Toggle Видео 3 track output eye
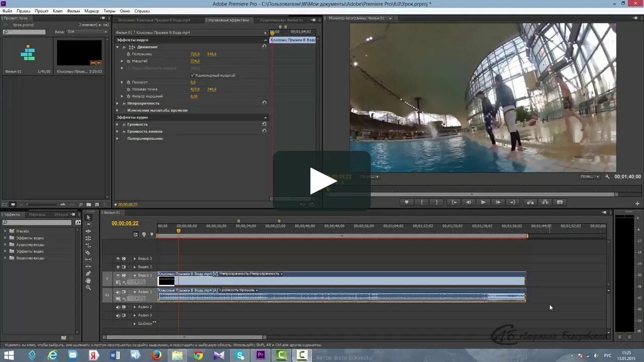644x362 pixels. pyautogui.click(x=118, y=258)
